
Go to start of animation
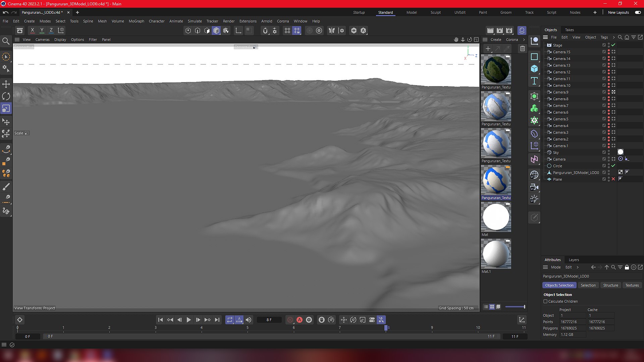coord(160,320)
